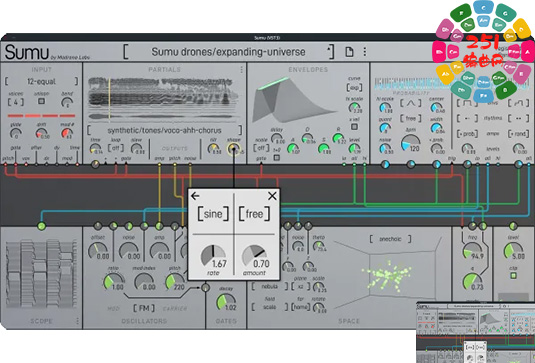Click the partials spectrogram display

click(x=164, y=99)
